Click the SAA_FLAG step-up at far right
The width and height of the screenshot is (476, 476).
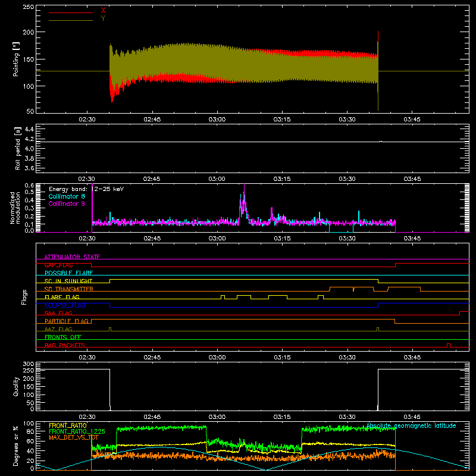(460, 313)
